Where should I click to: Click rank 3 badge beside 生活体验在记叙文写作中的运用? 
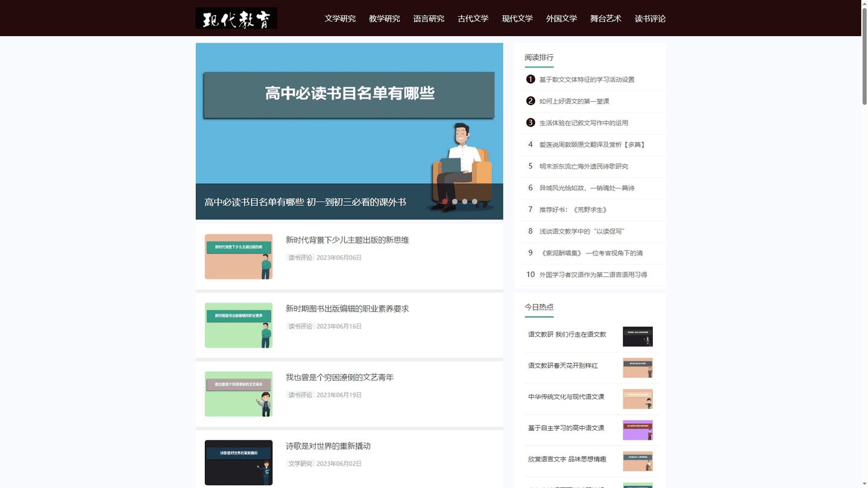[x=530, y=122]
